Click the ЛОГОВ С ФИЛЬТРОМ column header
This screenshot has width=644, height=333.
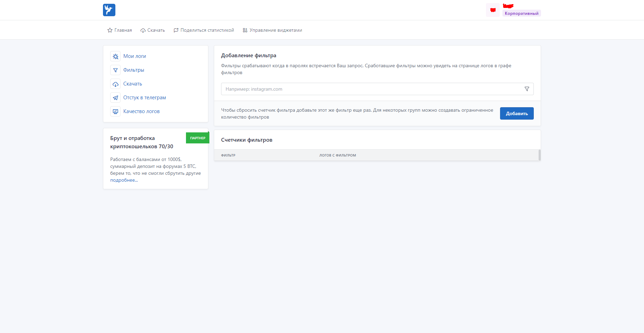pyautogui.click(x=337, y=155)
